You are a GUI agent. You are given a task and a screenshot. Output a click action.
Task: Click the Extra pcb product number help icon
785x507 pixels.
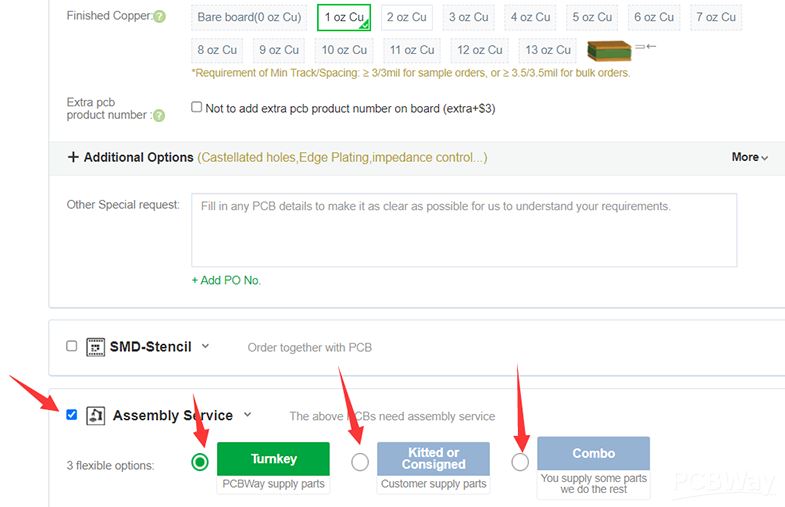coord(159,116)
